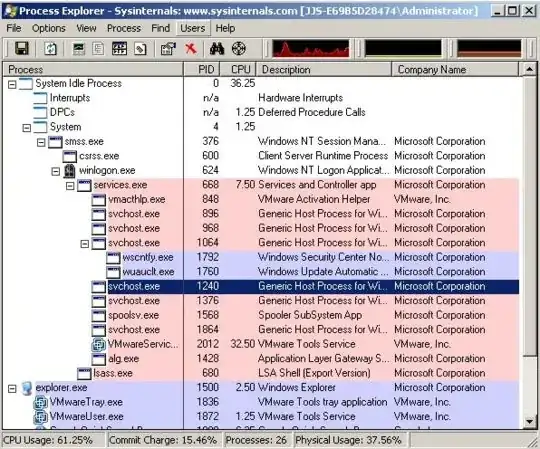
Task: Open the File menu
Action: pyautogui.click(x=14, y=28)
